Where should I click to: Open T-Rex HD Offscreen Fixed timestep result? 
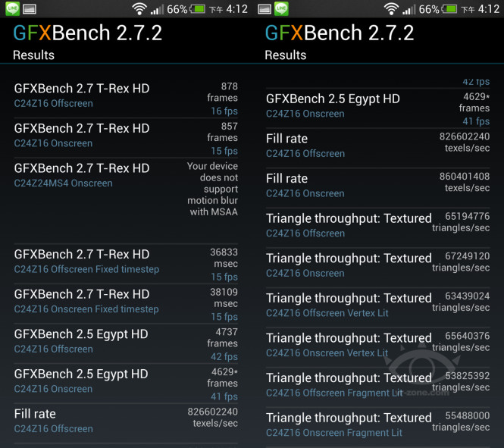tap(126, 264)
